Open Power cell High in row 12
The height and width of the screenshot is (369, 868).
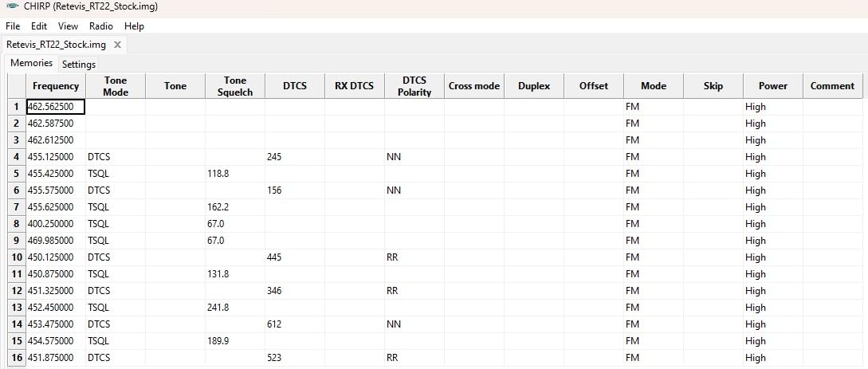tap(773, 291)
